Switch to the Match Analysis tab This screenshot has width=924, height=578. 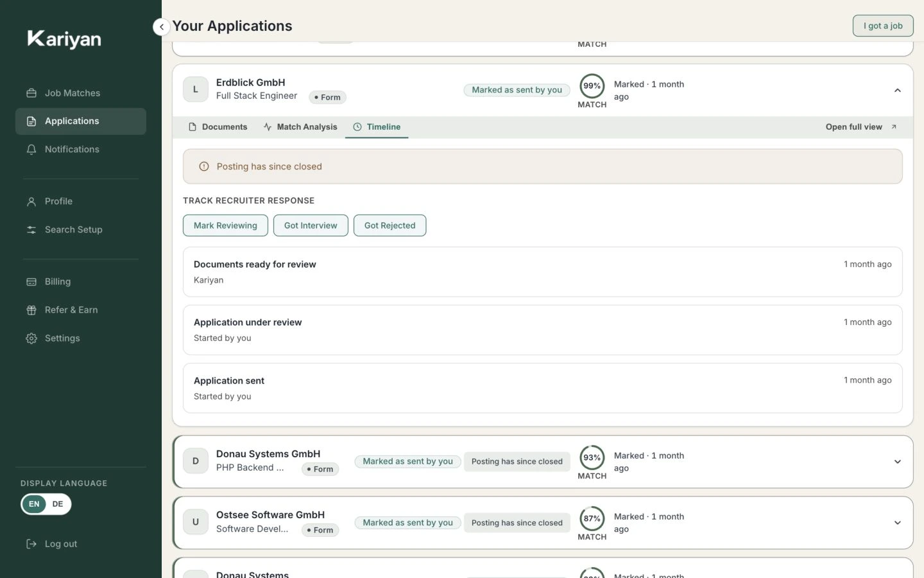tap(300, 127)
